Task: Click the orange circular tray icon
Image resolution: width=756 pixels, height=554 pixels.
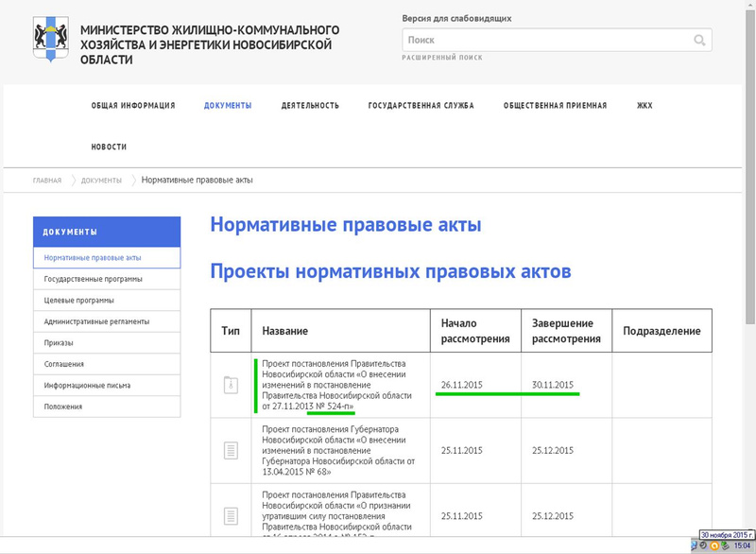Action: 715,545
